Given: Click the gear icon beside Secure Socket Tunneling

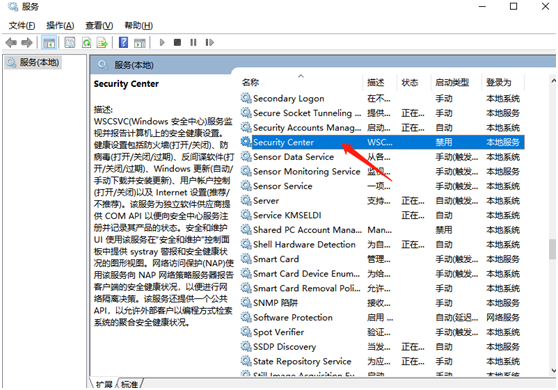Looking at the screenshot, I should [x=246, y=112].
